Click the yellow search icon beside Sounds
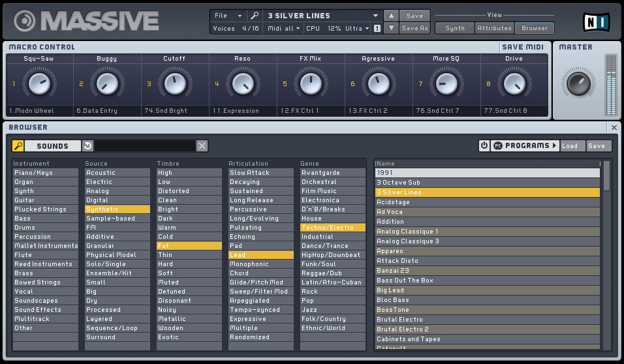Screen dimensions: 624x364 click(18, 146)
